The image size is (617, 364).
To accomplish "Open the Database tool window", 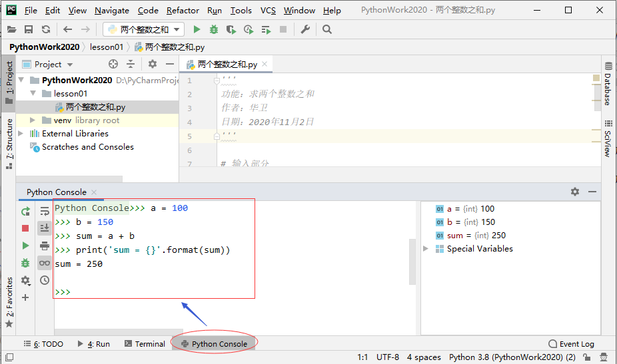I will pyautogui.click(x=608, y=83).
